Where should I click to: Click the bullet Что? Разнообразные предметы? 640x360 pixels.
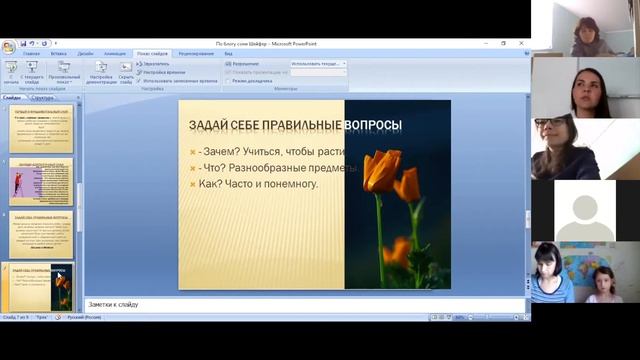pos(278,168)
